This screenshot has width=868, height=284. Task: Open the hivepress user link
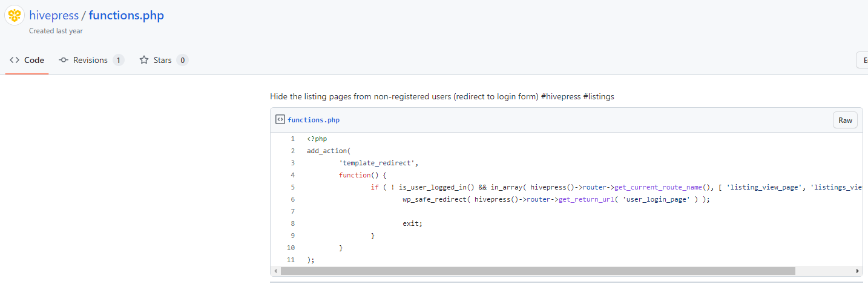(54, 15)
